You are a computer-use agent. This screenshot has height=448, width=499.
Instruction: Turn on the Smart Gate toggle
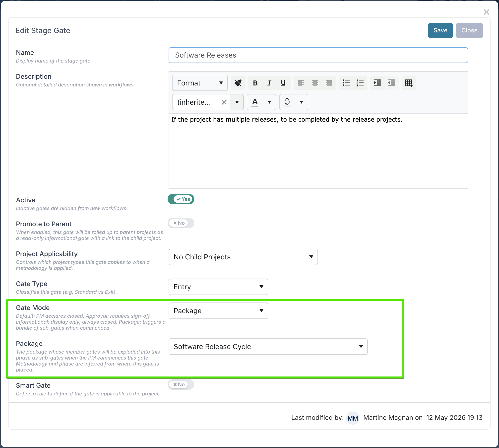click(181, 384)
